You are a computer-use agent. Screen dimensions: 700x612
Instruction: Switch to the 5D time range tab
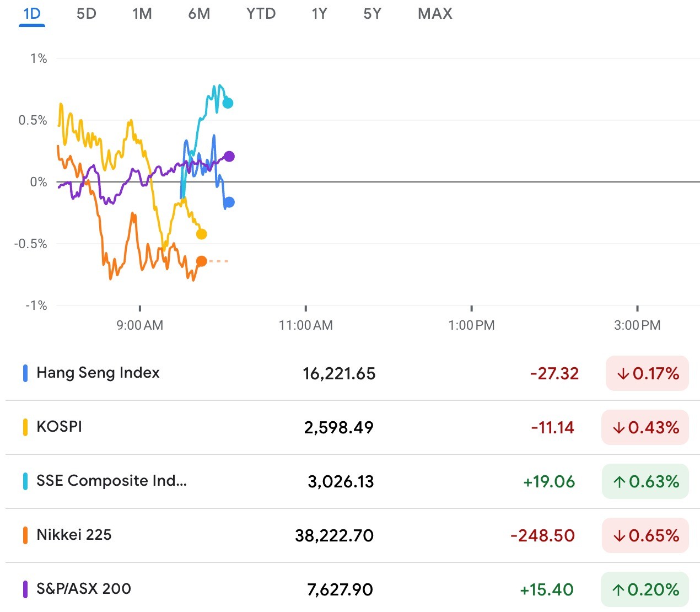pyautogui.click(x=87, y=14)
